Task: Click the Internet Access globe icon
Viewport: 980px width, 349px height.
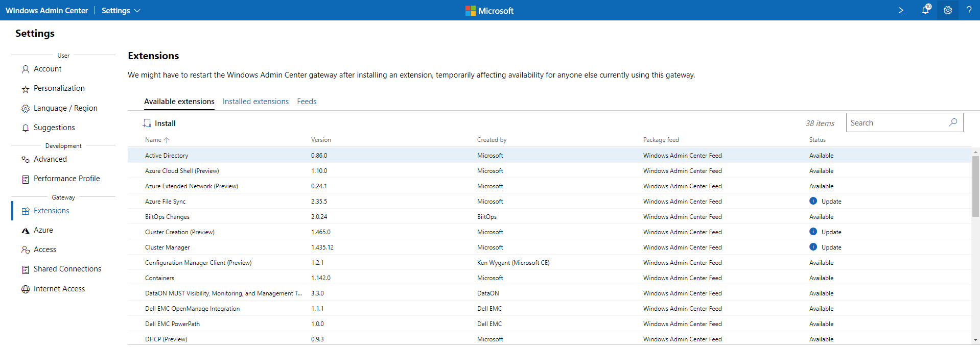Action: click(26, 289)
